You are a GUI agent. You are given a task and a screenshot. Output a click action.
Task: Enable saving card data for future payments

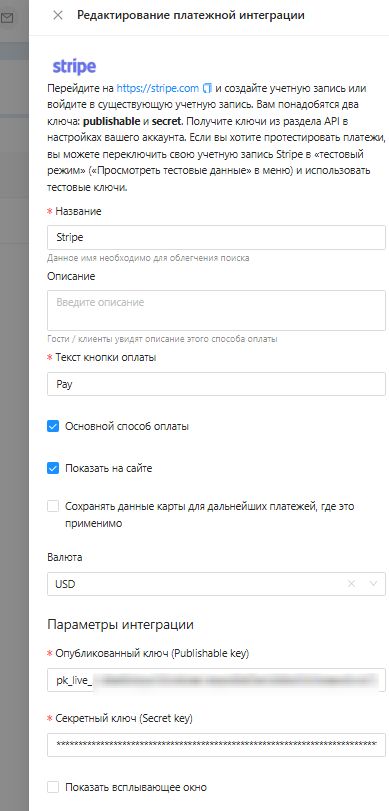53,506
